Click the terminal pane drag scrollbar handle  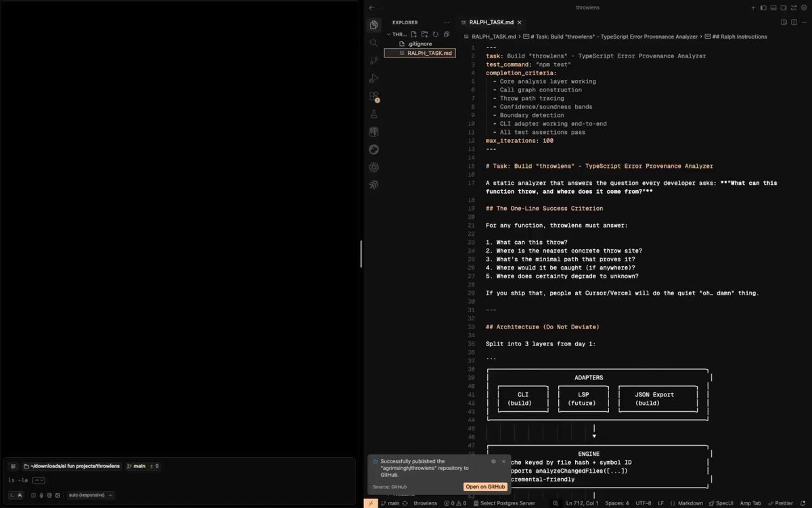point(361,254)
